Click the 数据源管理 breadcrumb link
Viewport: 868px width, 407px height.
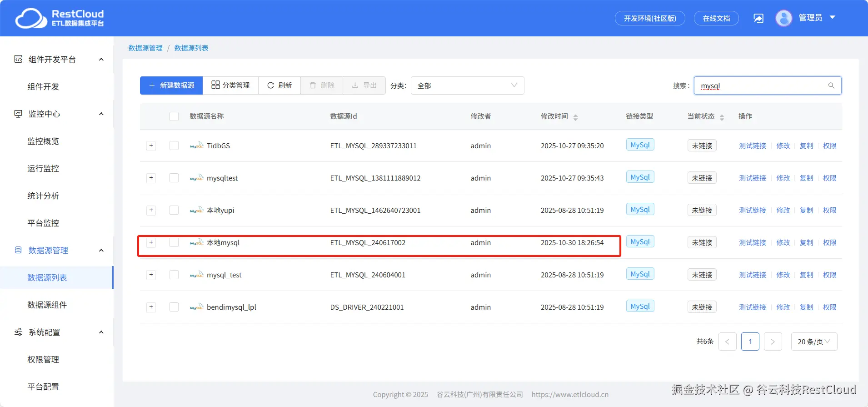145,48
